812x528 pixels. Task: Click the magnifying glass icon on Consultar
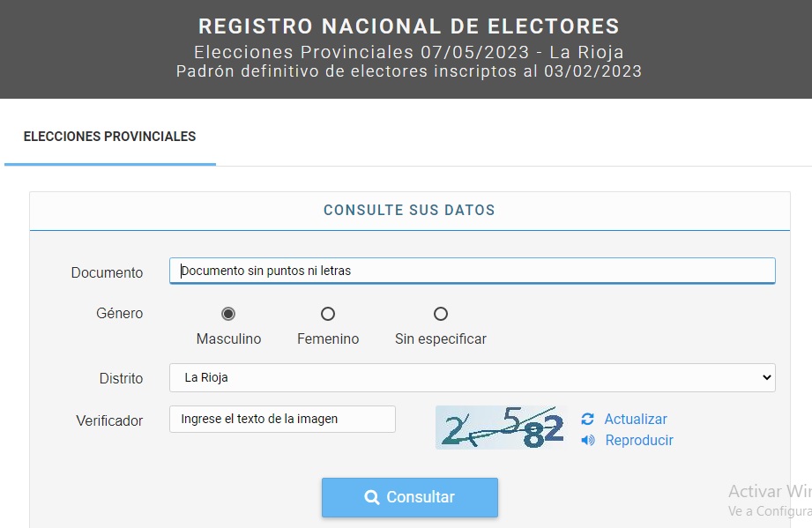[x=372, y=497]
